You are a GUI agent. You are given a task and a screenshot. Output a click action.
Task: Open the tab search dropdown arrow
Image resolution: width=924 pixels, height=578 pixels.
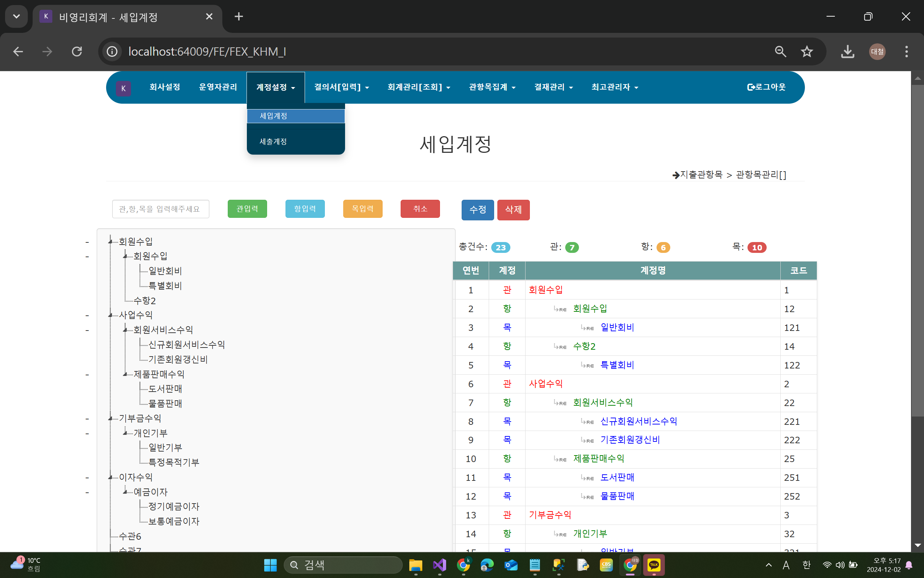pos(16,17)
